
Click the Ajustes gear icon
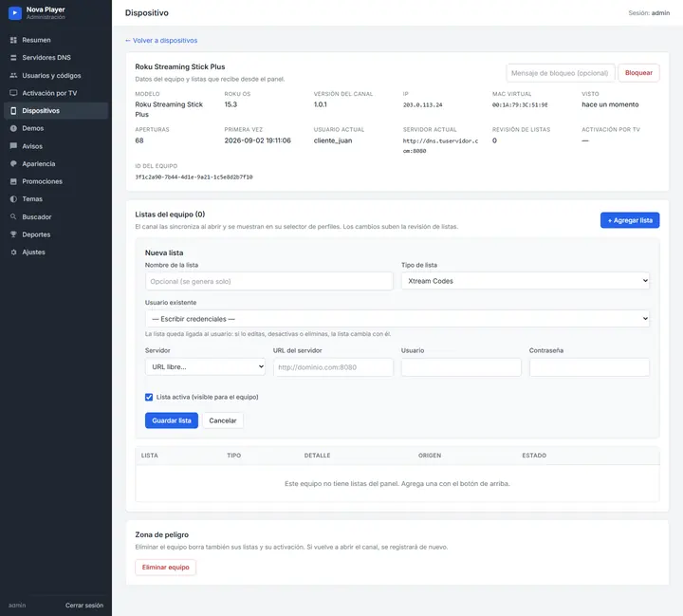point(13,252)
